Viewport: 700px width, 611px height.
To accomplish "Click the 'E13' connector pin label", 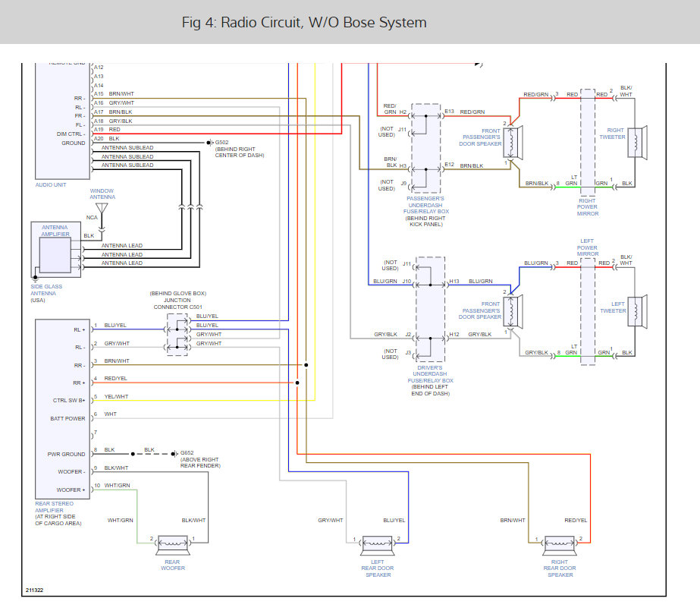I will 449,112.
